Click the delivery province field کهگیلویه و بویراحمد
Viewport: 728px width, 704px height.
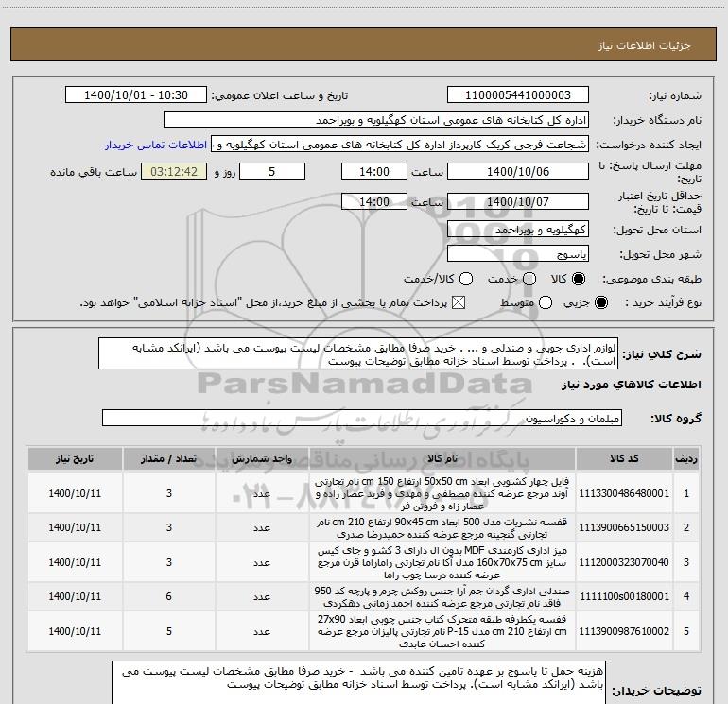(x=518, y=230)
